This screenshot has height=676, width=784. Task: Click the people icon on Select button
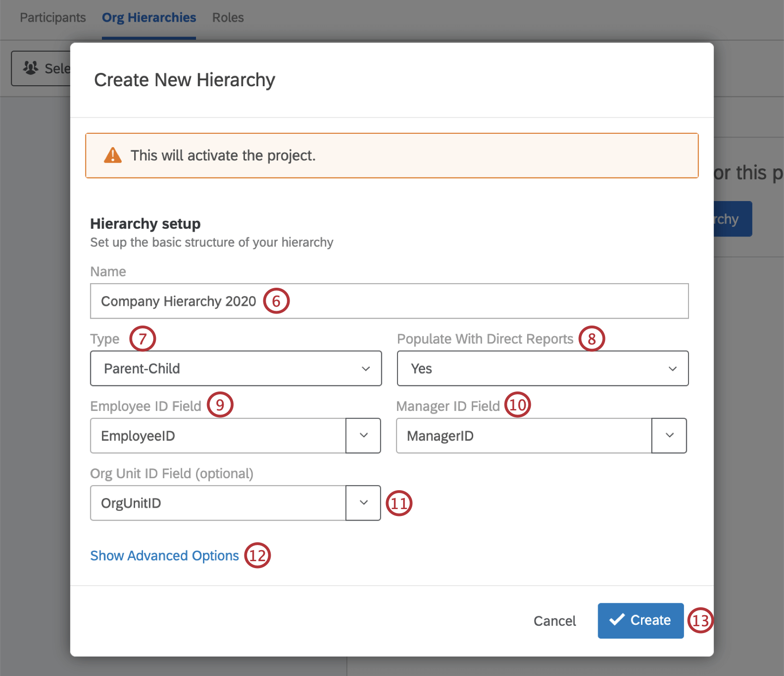[30, 67]
